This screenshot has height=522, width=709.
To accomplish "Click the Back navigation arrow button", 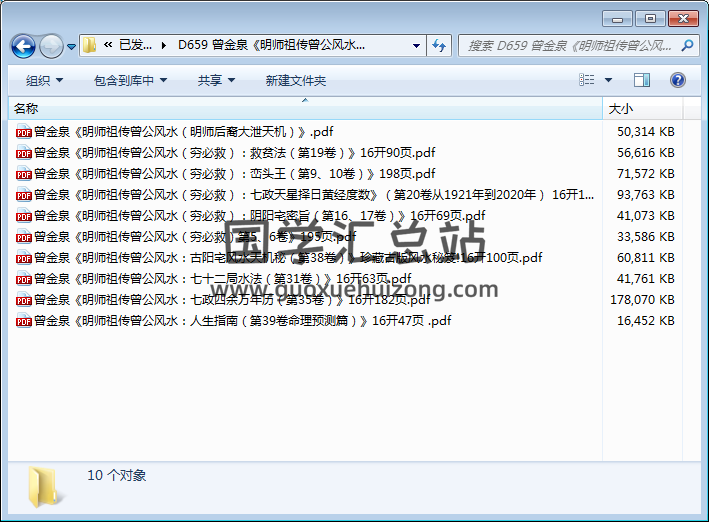I will [22, 46].
